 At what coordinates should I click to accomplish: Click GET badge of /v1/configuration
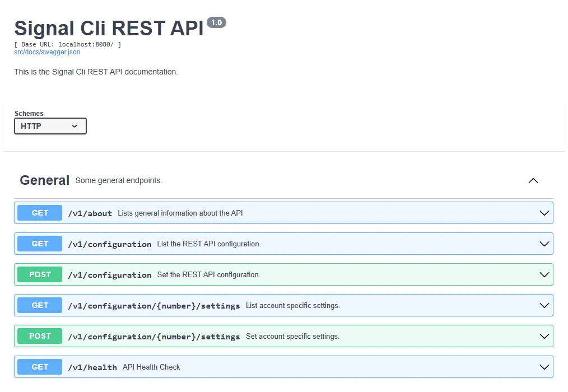[40, 244]
